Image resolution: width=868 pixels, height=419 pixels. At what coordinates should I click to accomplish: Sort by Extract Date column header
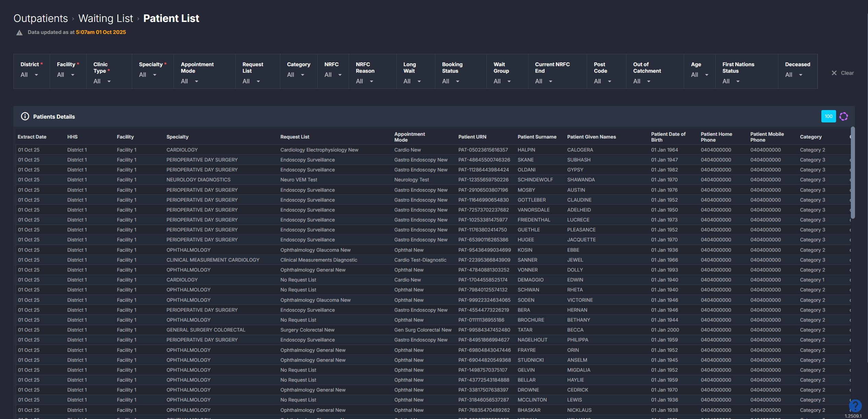coord(32,137)
